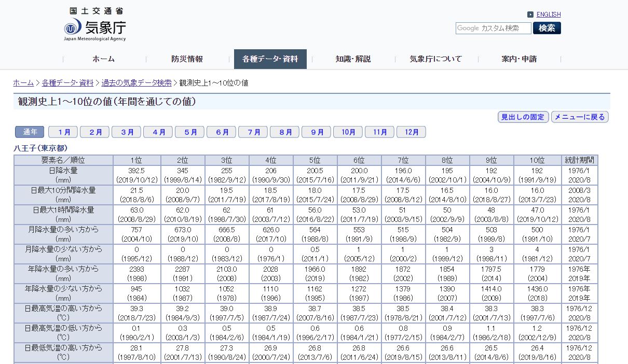Click the 月降水量の少ない方から row label
Image resolution: width=628 pixels, height=364 pixels.
(x=63, y=254)
